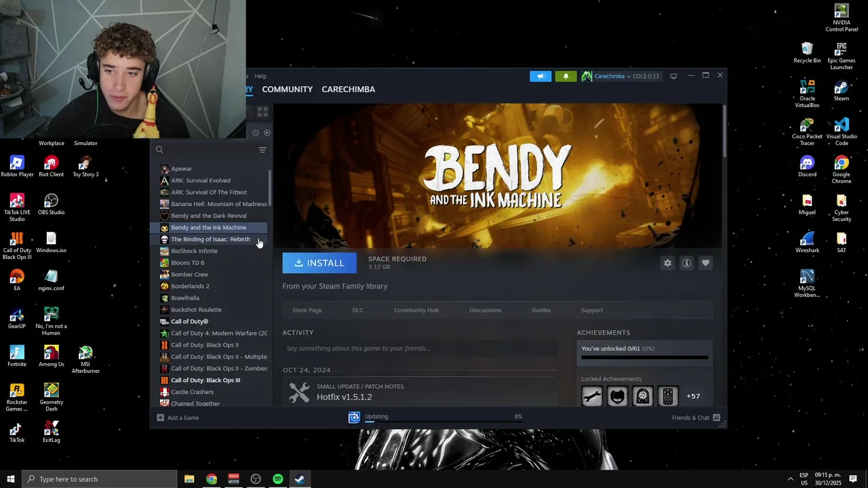Open Hotfix v1.5.1.2 patch notes
This screenshot has height=488, width=868.
344,397
